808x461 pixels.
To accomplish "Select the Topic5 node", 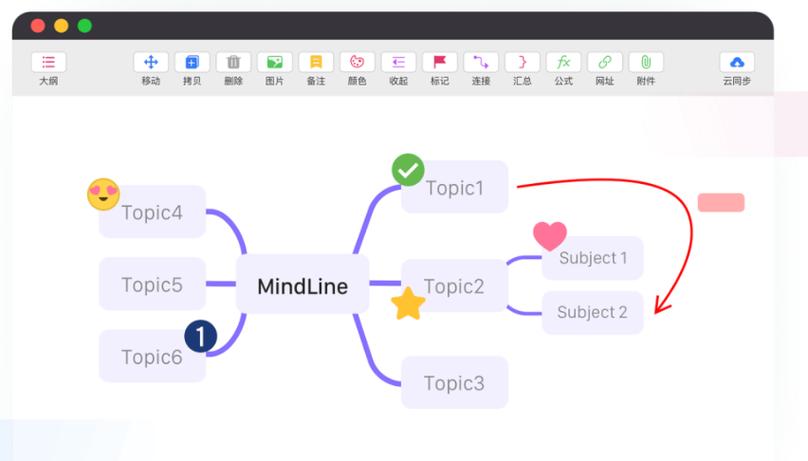I will [x=152, y=284].
